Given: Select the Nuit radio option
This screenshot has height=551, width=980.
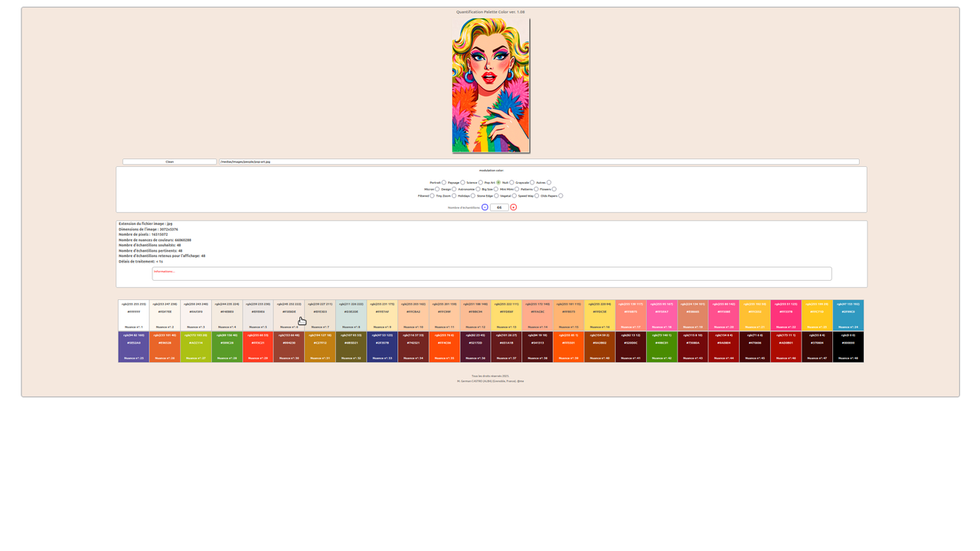Looking at the screenshot, I should point(511,183).
